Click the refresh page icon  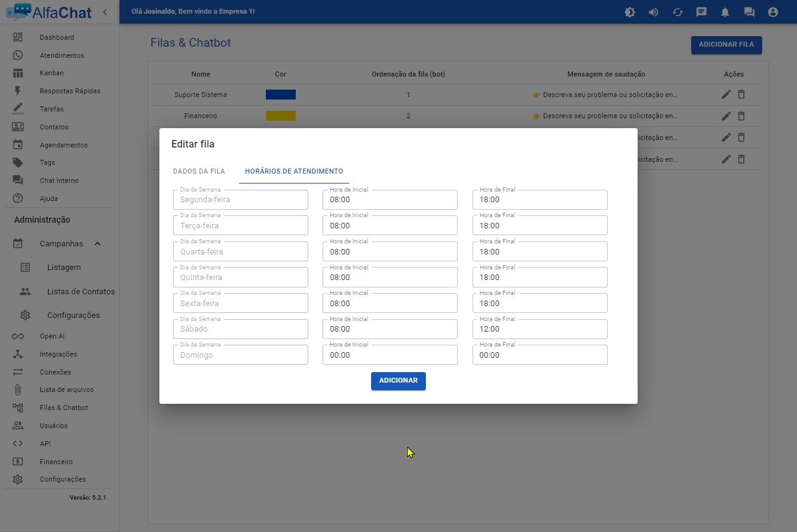[677, 12]
